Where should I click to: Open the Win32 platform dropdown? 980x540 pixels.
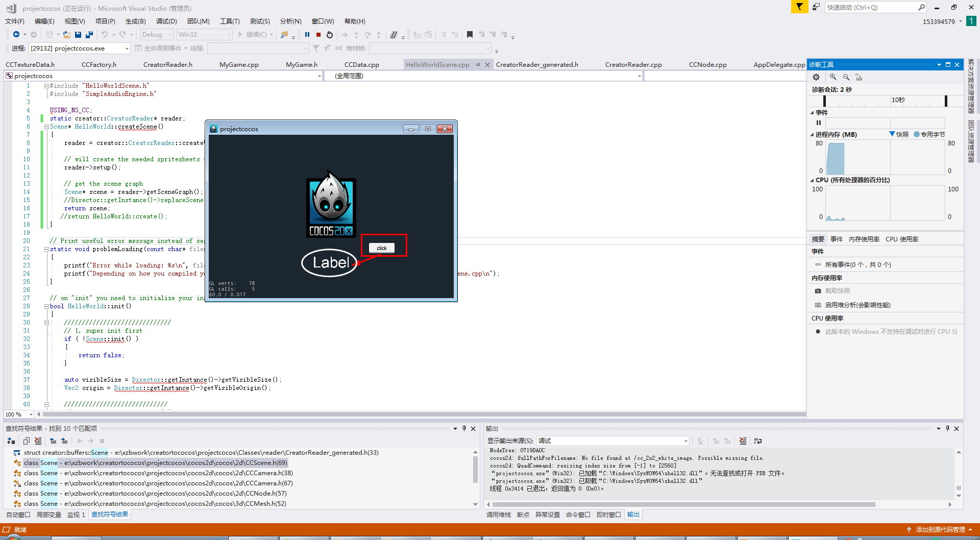click(204, 35)
